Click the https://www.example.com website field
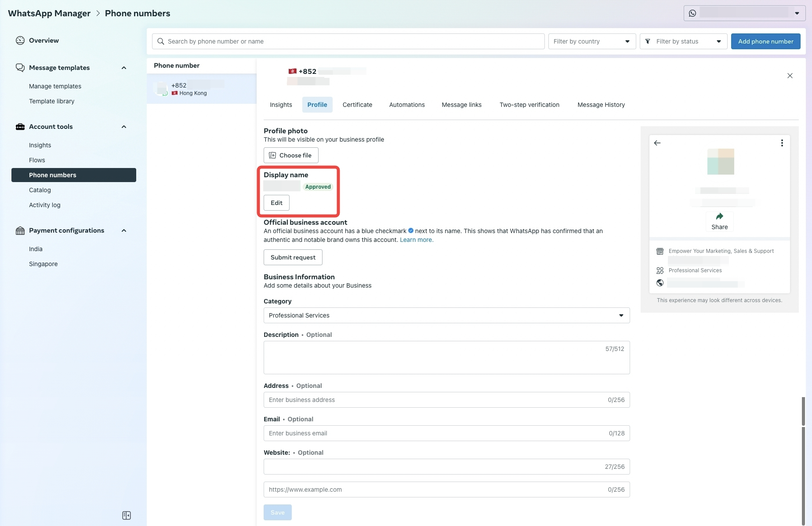Viewport: 812px width, 526px height. tap(446, 489)
